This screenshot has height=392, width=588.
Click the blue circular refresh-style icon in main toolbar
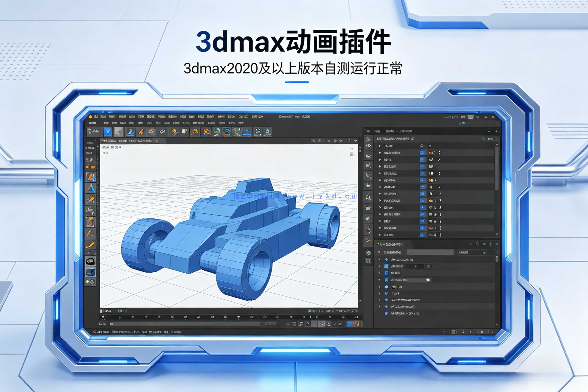[x=227, y=132]
